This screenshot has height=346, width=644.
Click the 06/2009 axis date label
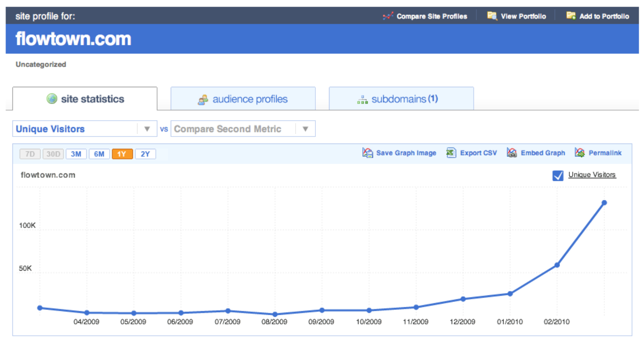point(180,322)
